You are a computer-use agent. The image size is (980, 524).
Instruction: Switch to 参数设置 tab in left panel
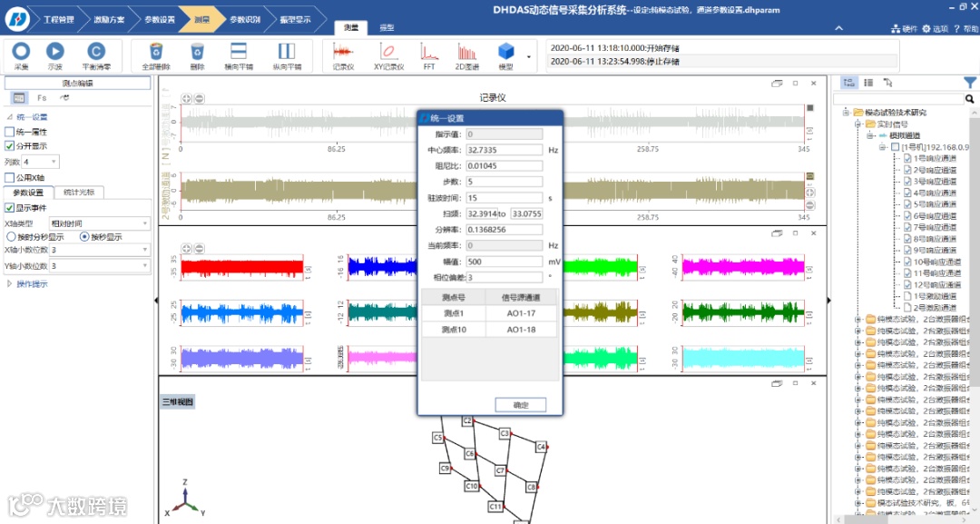click(28, 192)
